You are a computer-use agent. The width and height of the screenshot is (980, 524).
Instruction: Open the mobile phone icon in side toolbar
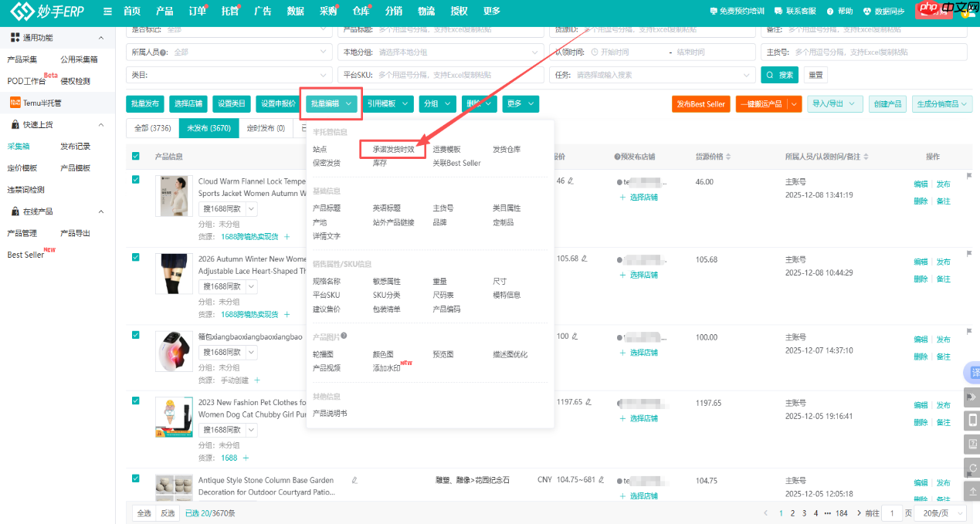[x=972, y=421]
